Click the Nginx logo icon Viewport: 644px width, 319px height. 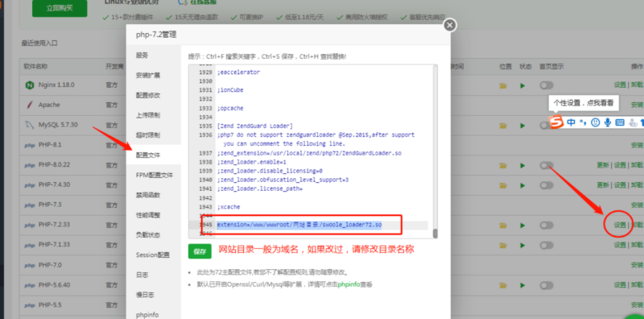(29, 85)
